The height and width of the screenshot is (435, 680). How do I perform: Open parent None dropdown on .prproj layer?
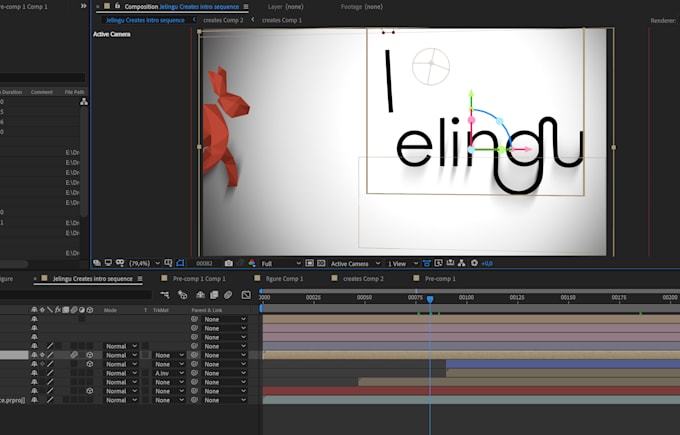[225, 400]
